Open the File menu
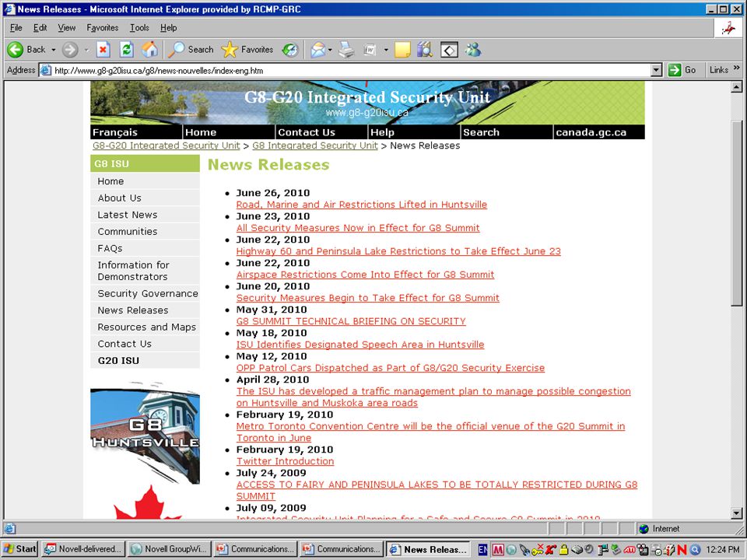This screenshot has height=560, width=747. (16, 28)
